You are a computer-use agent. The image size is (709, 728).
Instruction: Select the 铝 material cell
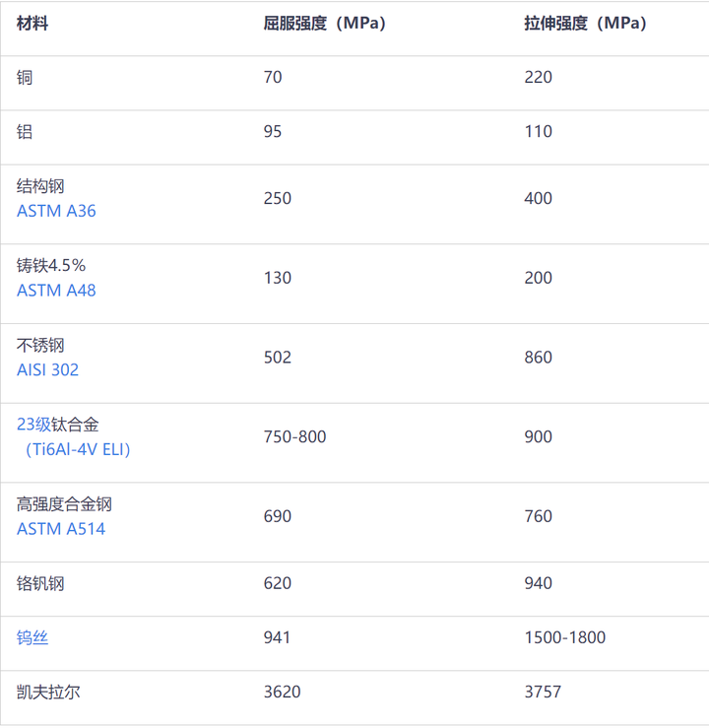25,131
